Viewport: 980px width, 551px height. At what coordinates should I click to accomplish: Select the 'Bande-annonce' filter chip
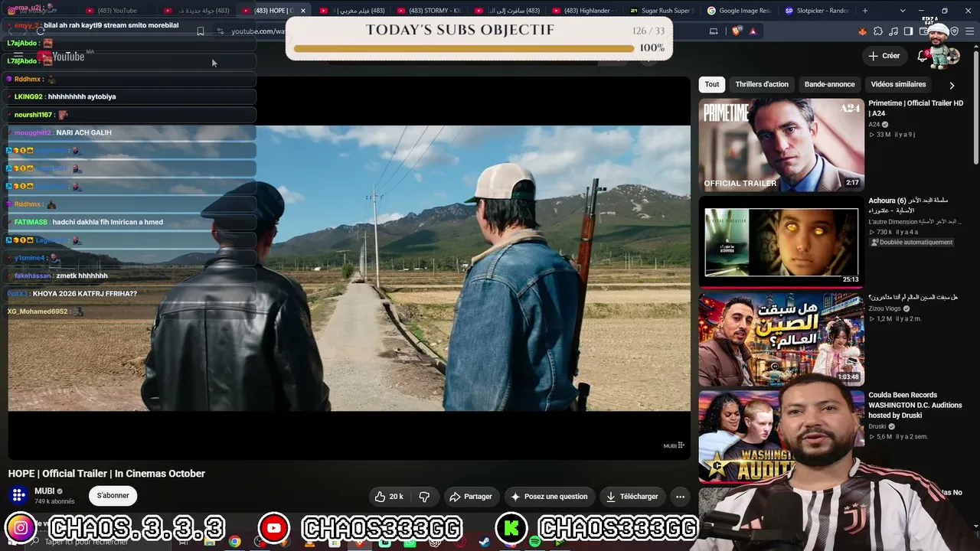coord(829,84)
